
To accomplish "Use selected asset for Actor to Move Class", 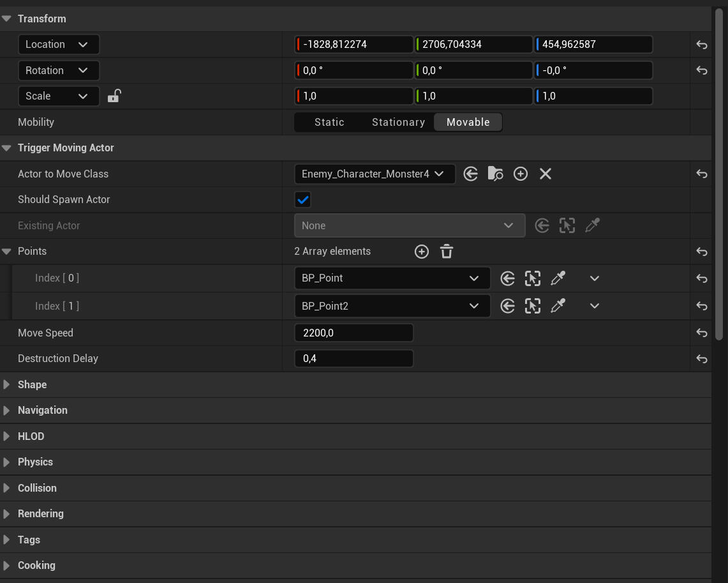I will (471, 174).
